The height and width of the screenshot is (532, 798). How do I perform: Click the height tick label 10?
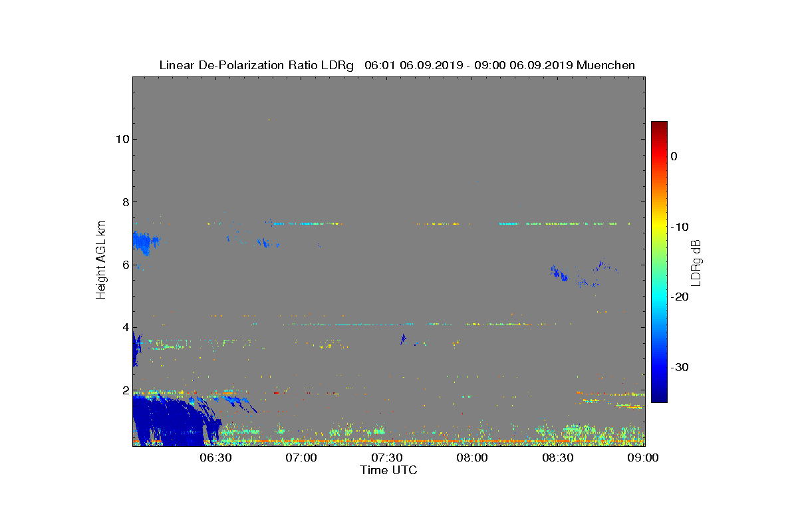pyautogui.click(x=122, y=139)
